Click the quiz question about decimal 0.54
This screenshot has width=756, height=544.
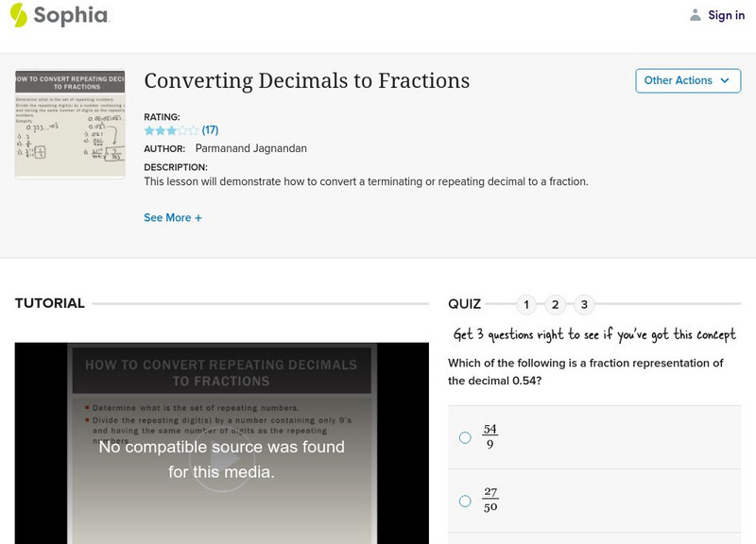(586, 372)
